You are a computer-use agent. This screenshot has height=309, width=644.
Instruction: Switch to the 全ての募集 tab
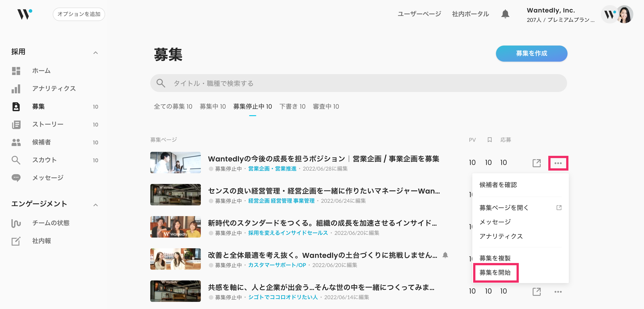tap(173, 106)
